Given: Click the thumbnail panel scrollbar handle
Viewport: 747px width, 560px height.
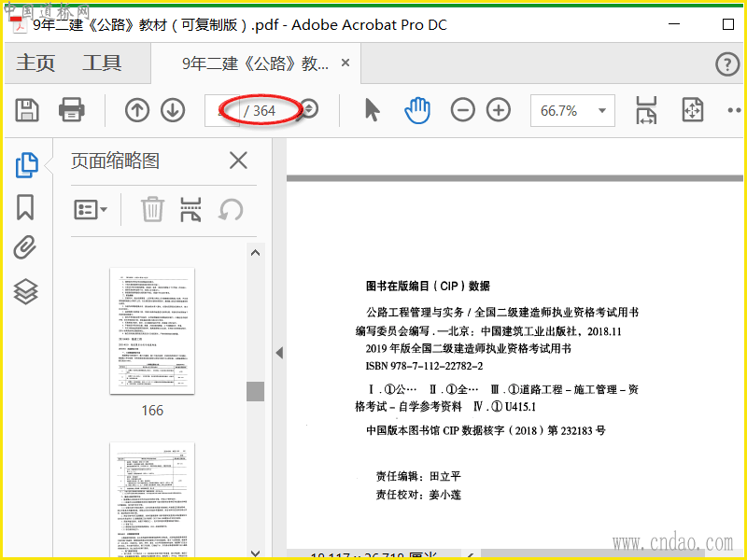Looking at the screenshot, I should coord(255,391).
